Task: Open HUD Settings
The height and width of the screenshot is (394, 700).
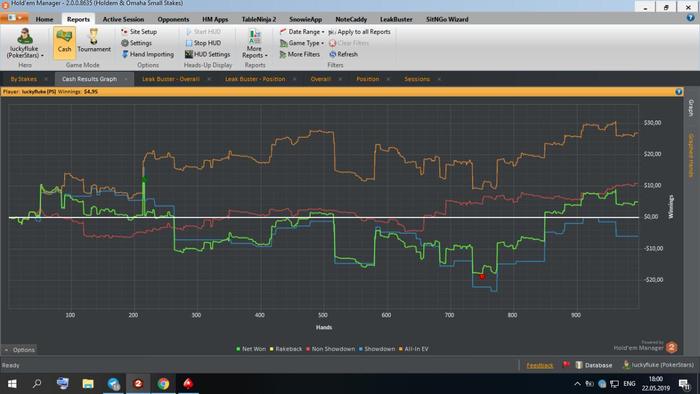Action: click(x=208, y=54)
